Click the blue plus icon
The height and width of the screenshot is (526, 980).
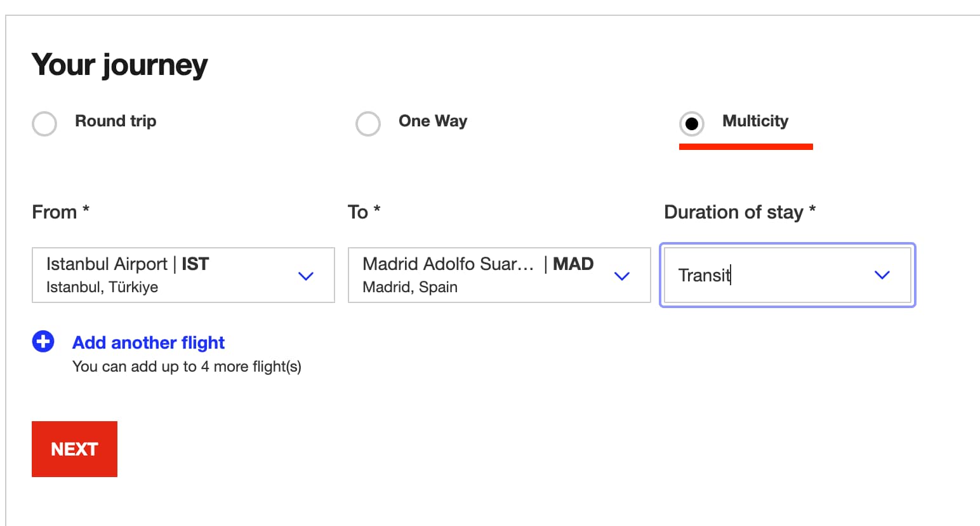(43, 342)
